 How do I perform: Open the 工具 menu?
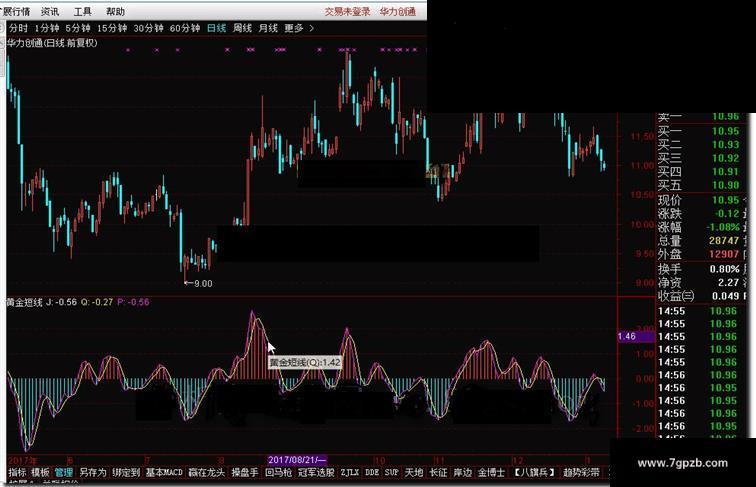82,11
